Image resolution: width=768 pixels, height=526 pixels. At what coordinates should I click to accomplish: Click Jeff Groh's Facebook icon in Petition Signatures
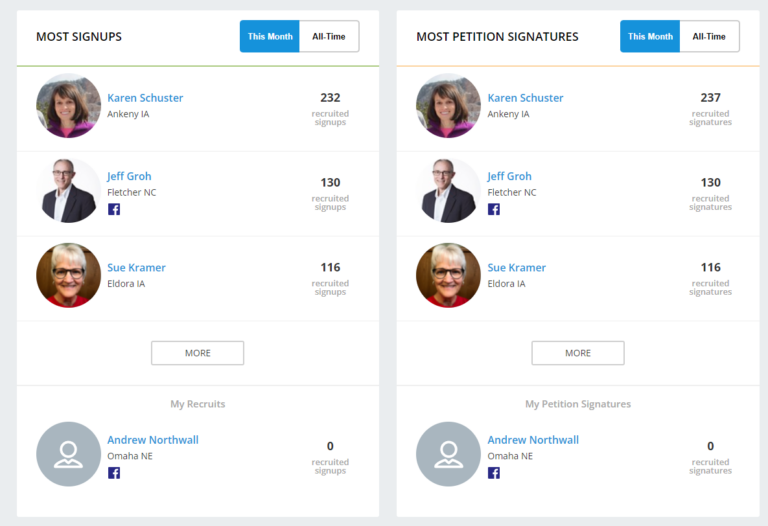(494, 209)
